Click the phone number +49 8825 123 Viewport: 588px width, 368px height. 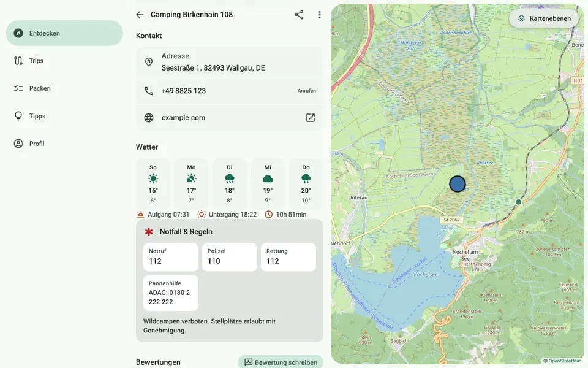[184, 91]
